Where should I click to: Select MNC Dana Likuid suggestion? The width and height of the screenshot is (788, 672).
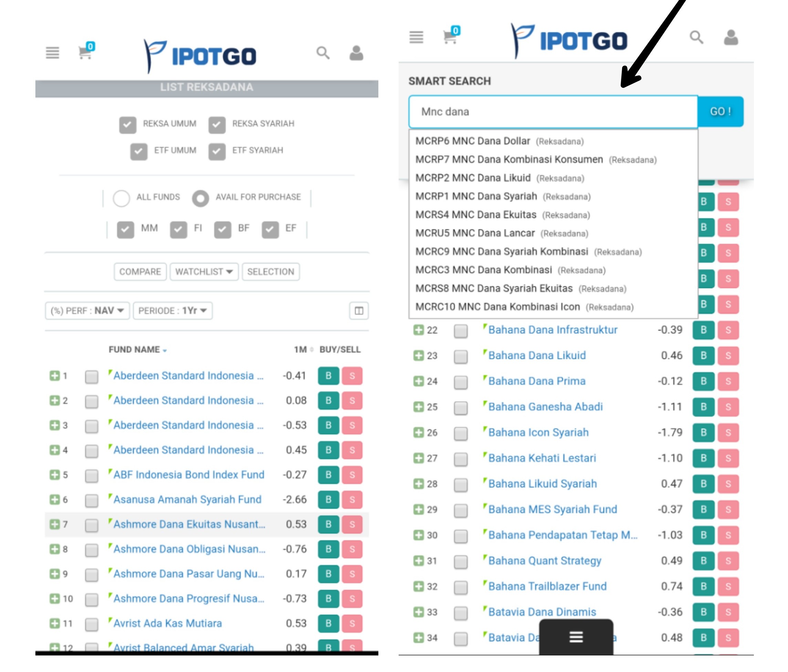pyautogui.click(x=473, y=178)
